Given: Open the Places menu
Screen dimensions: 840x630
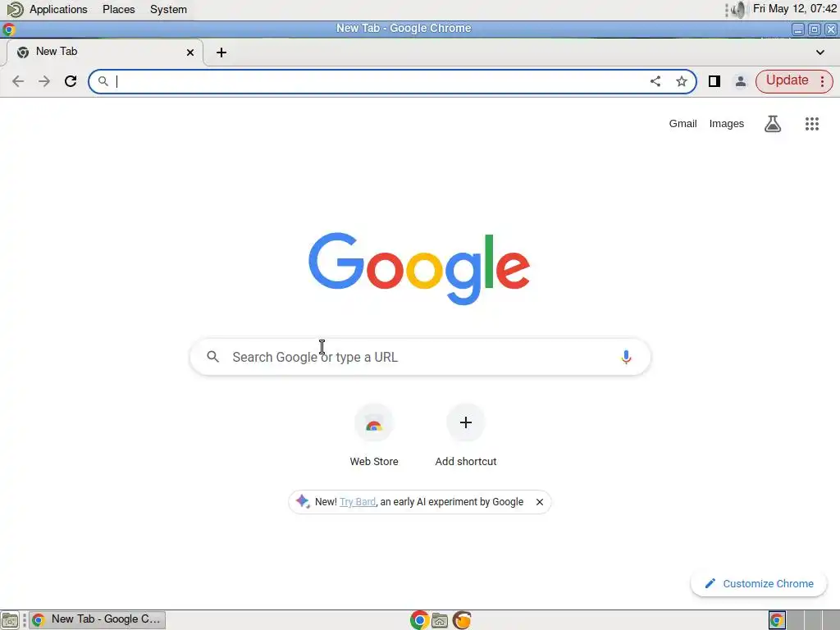Looking at the screenshot, I should click(118, 9).
